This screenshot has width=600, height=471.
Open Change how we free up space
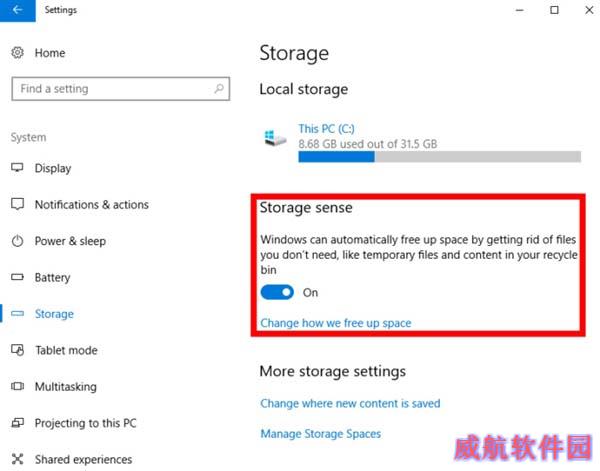(336, 323)
